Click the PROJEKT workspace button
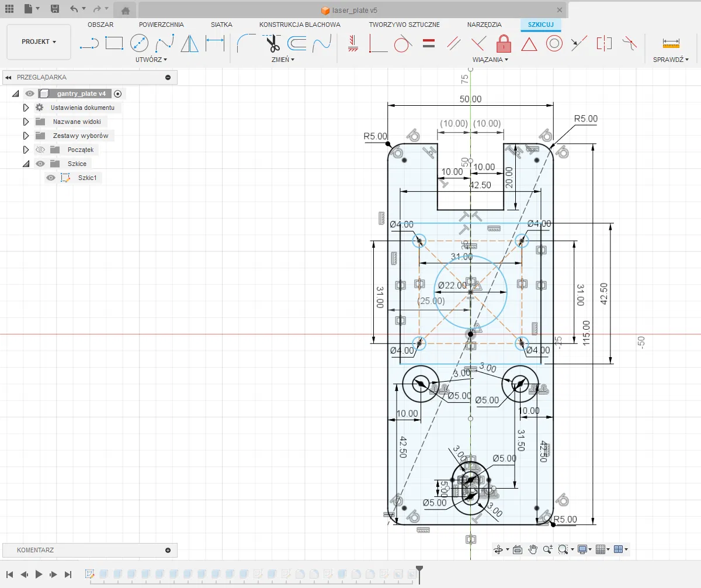701x588 pixels. tap(39, 42)
